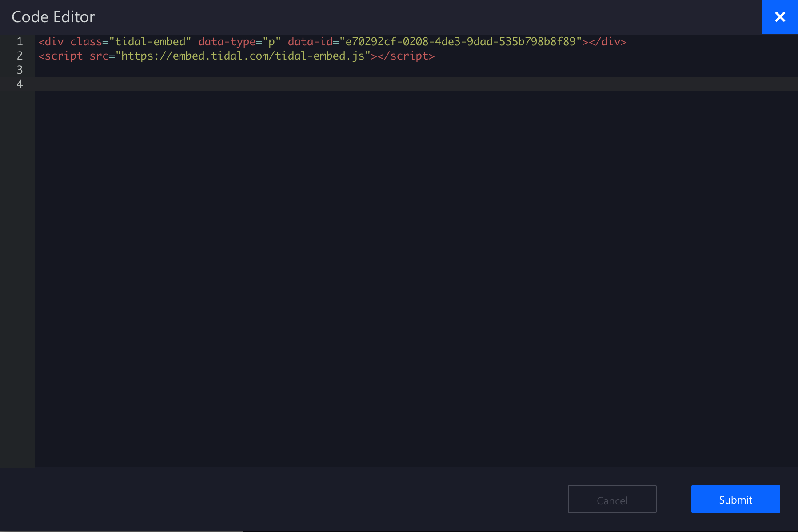Click the opening <script tag
The image size is (798, 532).
pos(61,56)
